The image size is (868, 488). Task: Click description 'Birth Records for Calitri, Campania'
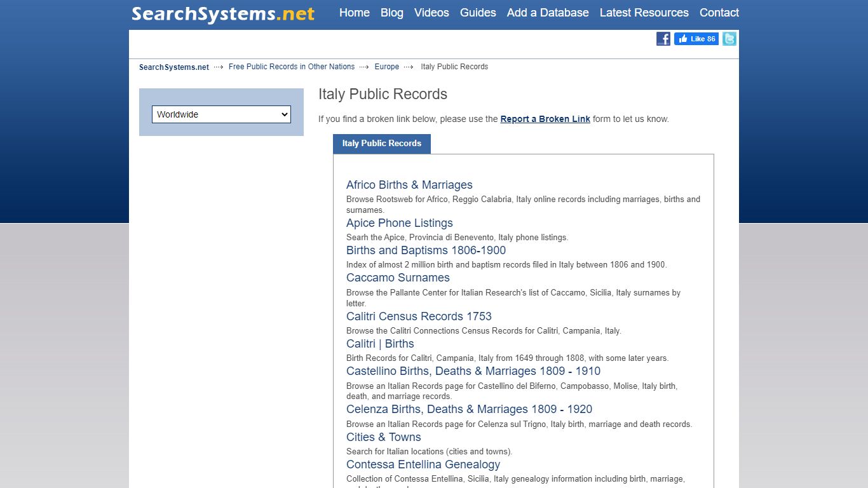(x=507, y=358)
